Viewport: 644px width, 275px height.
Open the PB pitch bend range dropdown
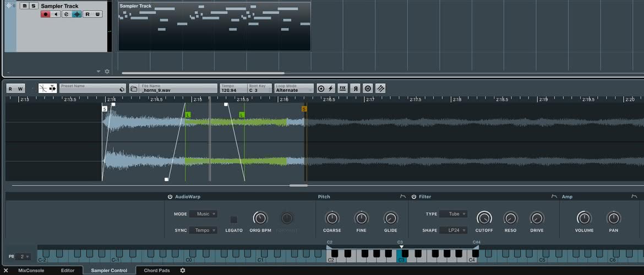24,256
